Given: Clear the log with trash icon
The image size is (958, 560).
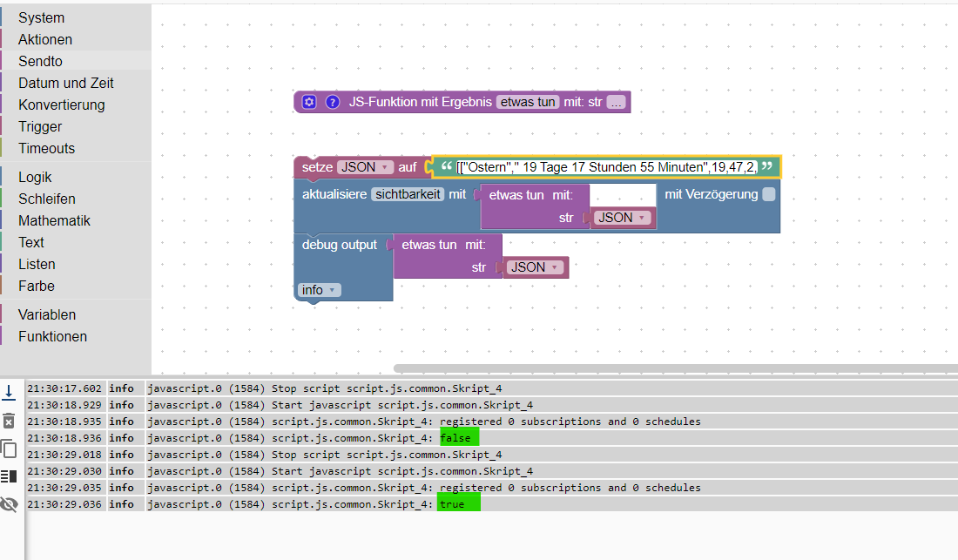Looking at the screenshot, I should coord(9,421).
